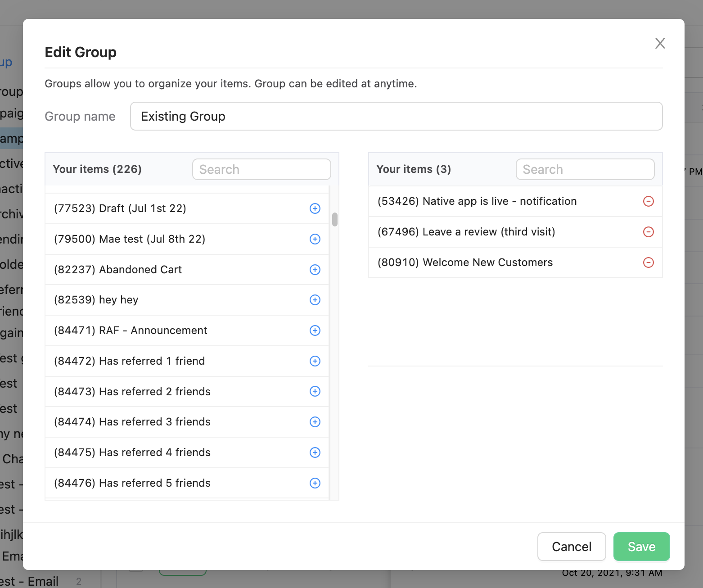Select the "(84472) Has referred 1 friend" row
Viewport: 703px width, 588px height.
point(158,361)
